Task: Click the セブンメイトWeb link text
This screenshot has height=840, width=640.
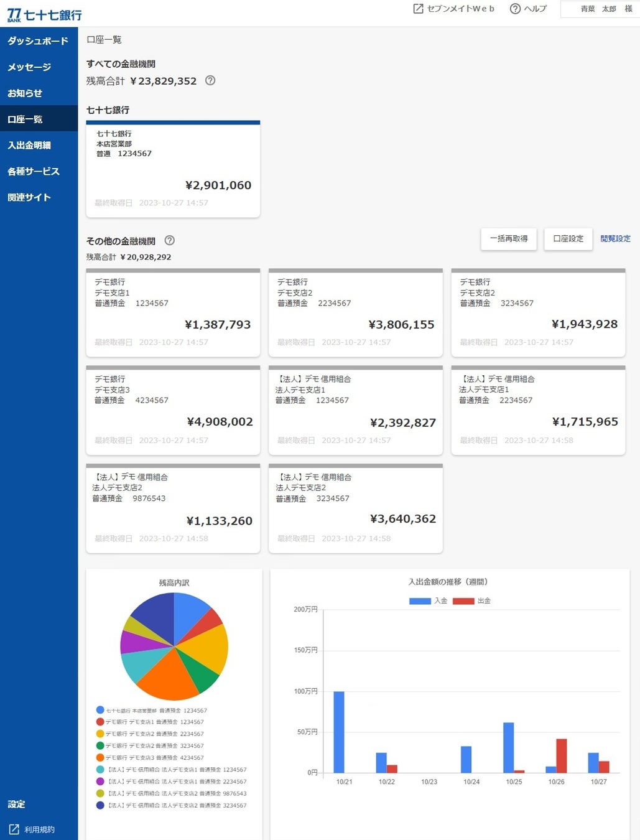Action: [461, 9]
